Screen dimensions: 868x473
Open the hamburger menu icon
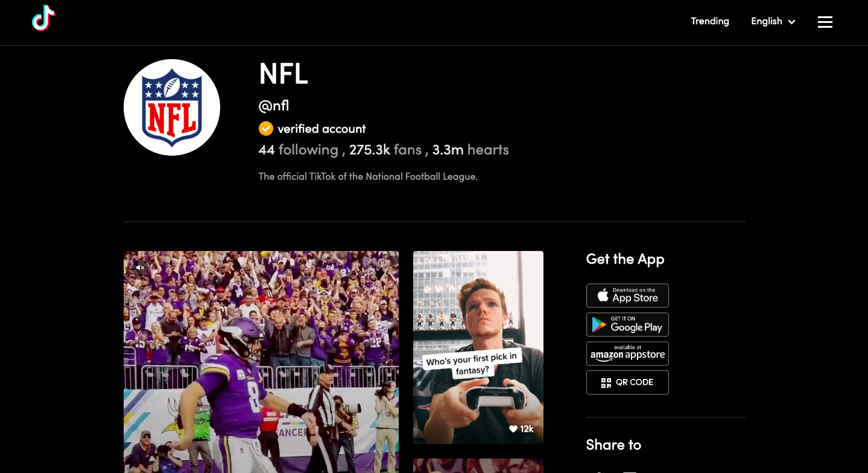coord(825,22)
